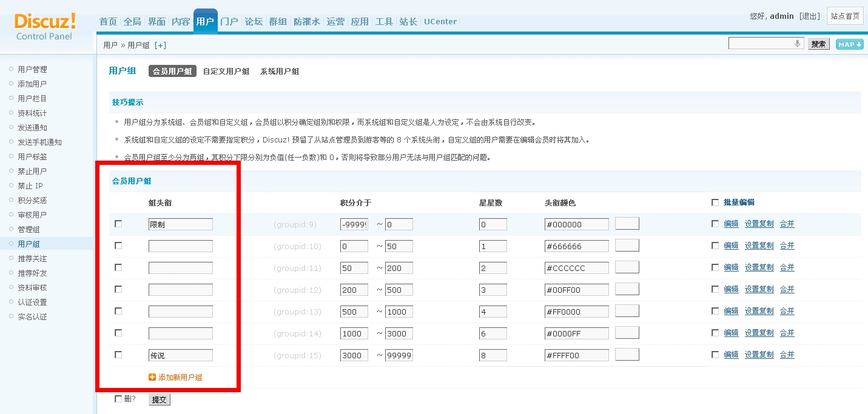868x414 pixels.
Task: Click color swatch next to #00FF00
Action: [627, 289]
